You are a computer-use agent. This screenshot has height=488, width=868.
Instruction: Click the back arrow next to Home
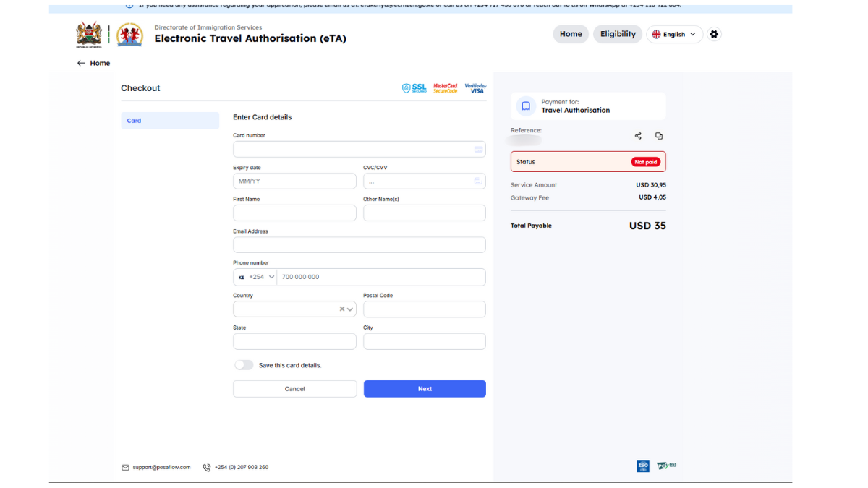(x=81, y=63)
